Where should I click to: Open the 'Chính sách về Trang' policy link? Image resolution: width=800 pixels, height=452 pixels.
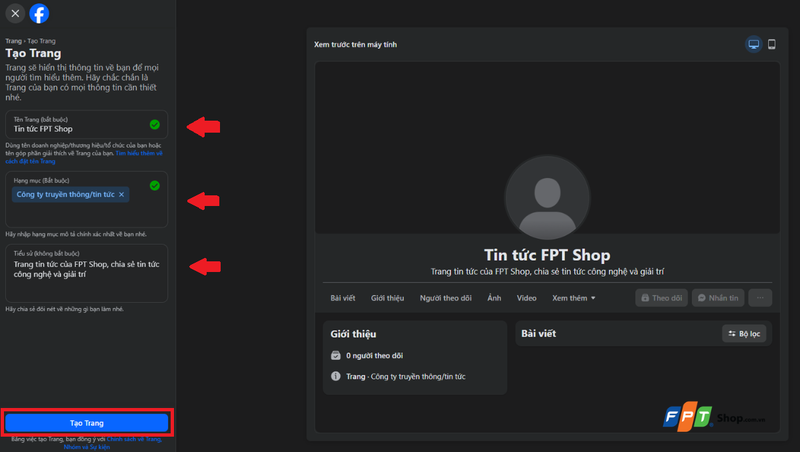pyautogui.click(x=134, y=439)
